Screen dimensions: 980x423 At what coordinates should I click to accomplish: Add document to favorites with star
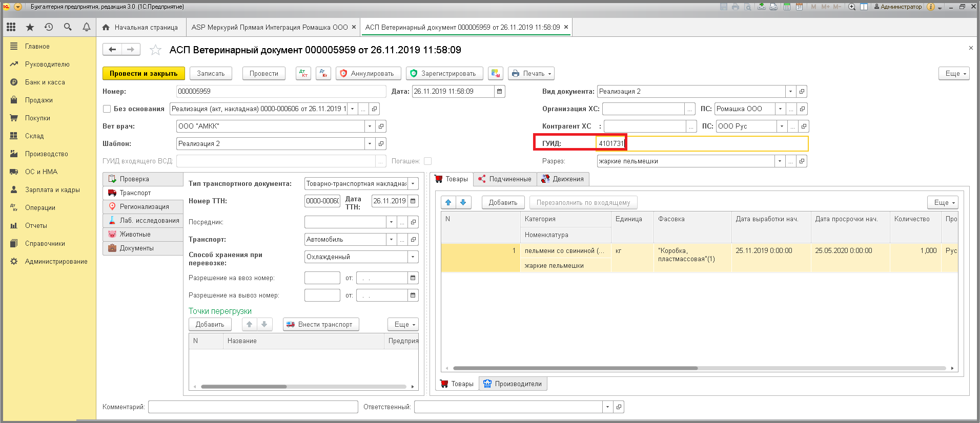pyautogui.click(x=155, y=50)
